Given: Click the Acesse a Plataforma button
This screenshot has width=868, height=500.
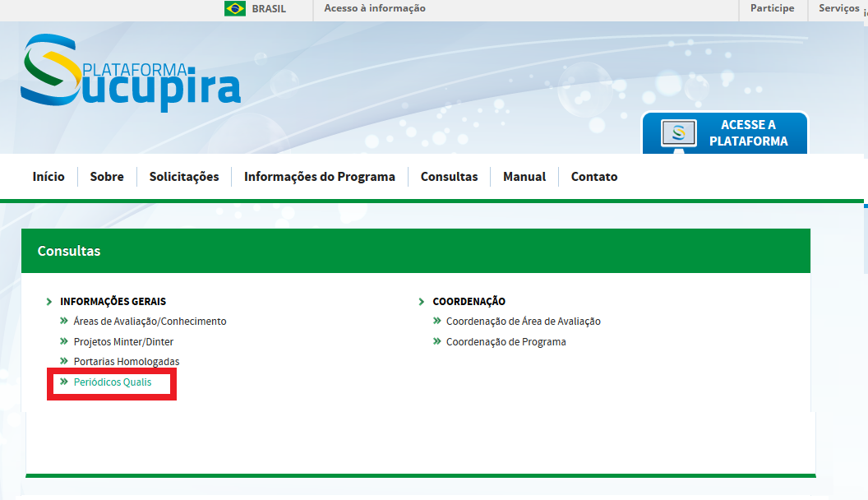Looking at the screenshot, I should click(x=725, y=133).
